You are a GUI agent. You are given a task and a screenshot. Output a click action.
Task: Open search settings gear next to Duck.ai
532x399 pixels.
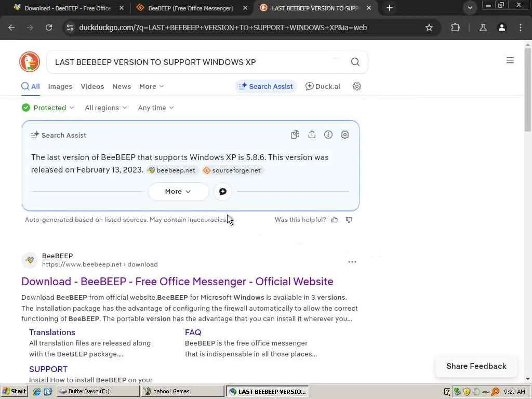tap(356, 86)
